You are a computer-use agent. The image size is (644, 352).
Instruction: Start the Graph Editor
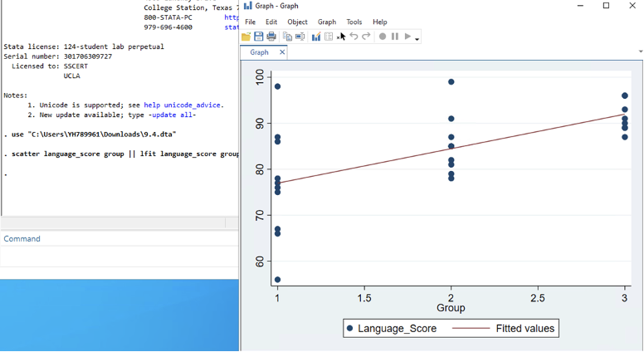316,37
